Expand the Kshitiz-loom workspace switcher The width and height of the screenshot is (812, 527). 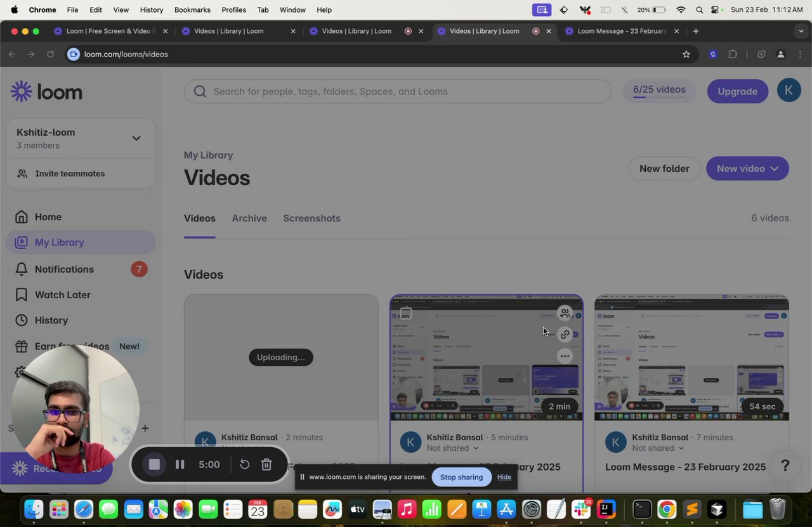136,138
